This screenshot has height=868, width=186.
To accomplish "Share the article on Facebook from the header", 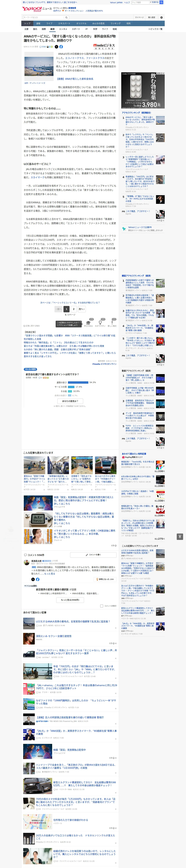I will pyautogui.click(x=61, y=47).
